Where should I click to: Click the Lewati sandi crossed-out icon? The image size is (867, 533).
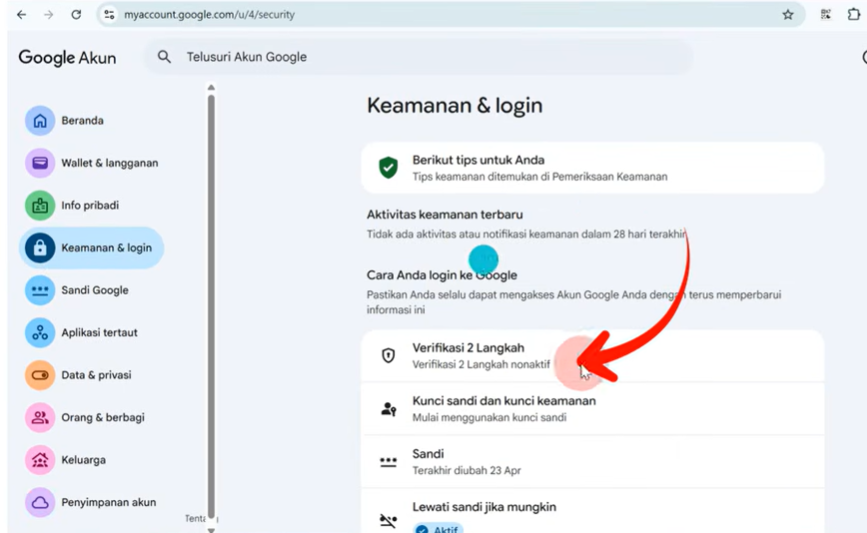click(x=388, y=520)
